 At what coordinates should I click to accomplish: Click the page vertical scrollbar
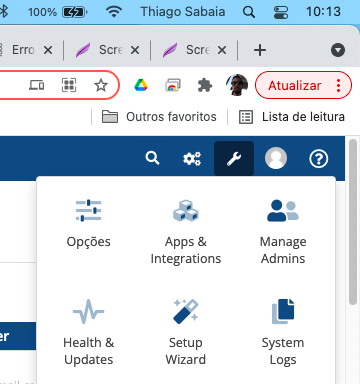[353, 222]
